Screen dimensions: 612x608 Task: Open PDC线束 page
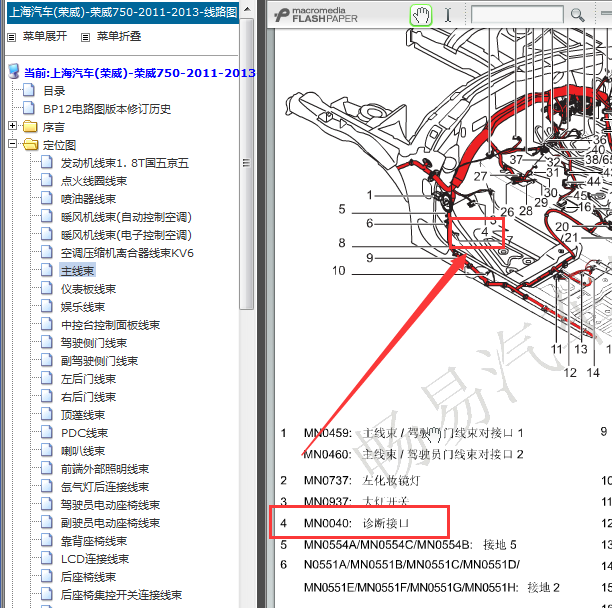coord(84,433)
